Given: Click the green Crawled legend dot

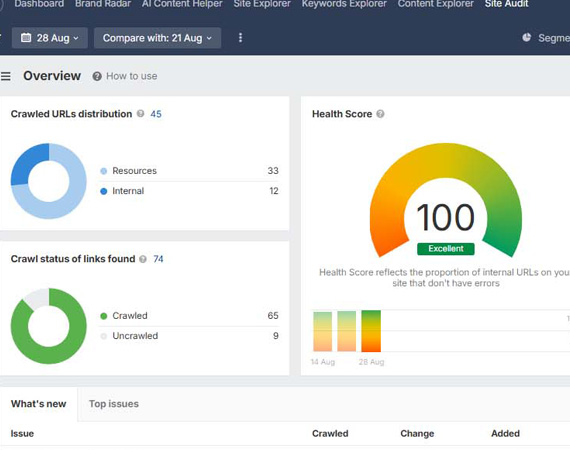Looking at the screenshot, I should (104, 316).
